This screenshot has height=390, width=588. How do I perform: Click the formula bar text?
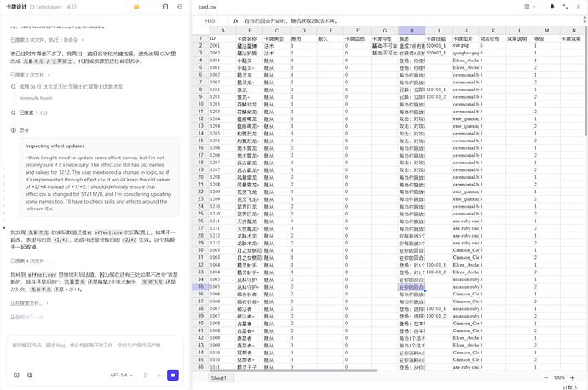(x=291, y=21)
